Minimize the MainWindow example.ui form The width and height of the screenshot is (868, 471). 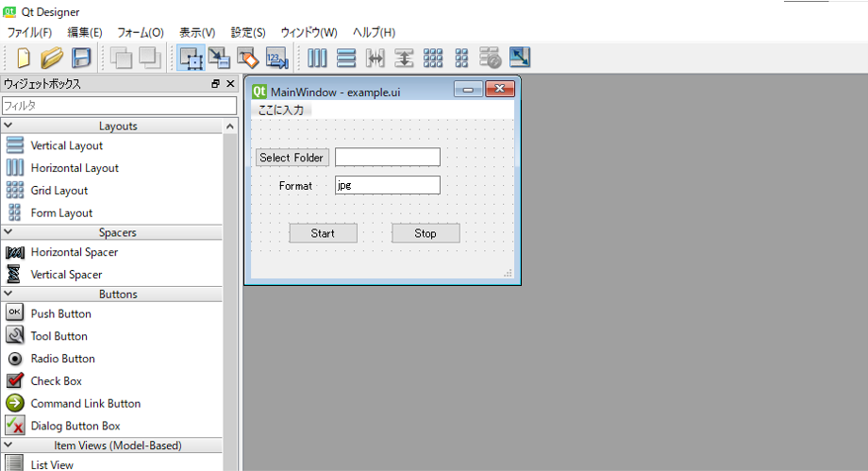[468, 90]
